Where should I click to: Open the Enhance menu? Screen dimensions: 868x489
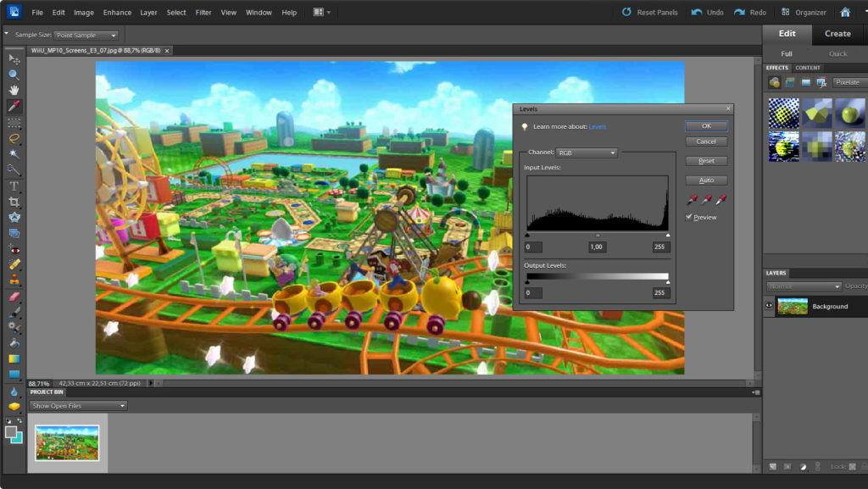point(117,13)
